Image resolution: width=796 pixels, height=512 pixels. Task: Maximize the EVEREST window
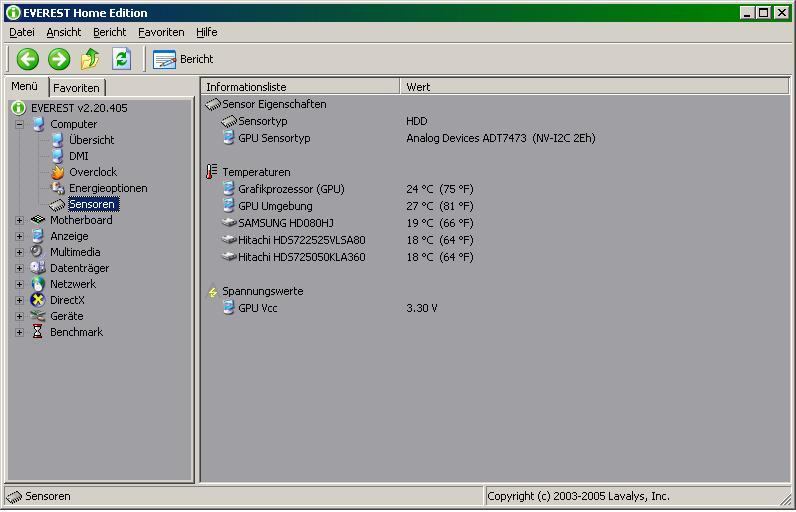click(x=763, y=13)
